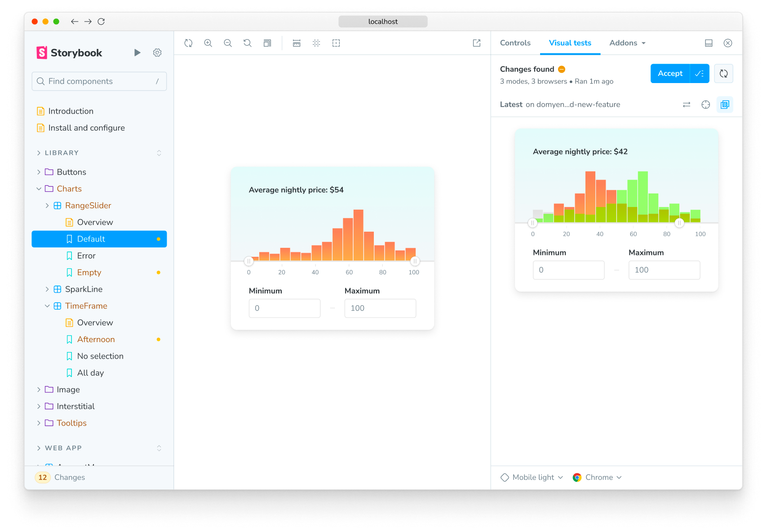Viewport: 767px width, 532px height.
Task: Enable the measure tool
Action: (297, 43)
